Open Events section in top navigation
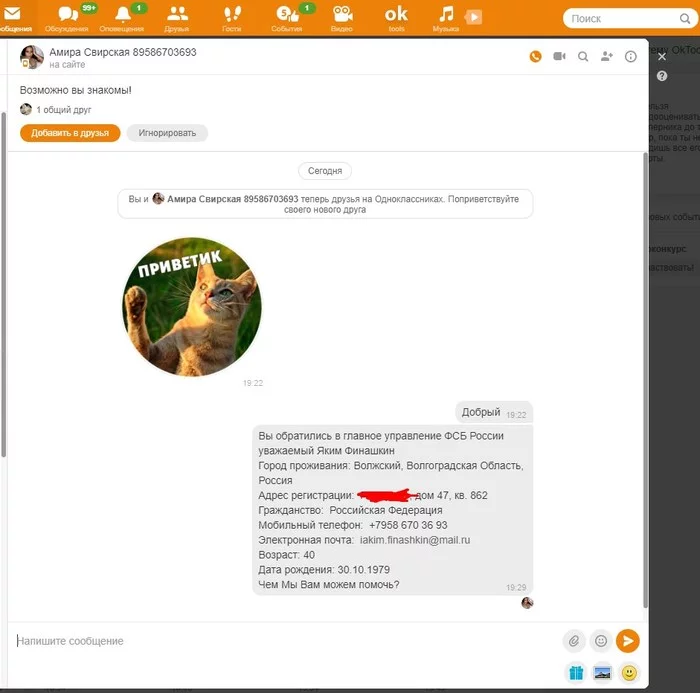The image size is (700, 693). coord(287,18)
